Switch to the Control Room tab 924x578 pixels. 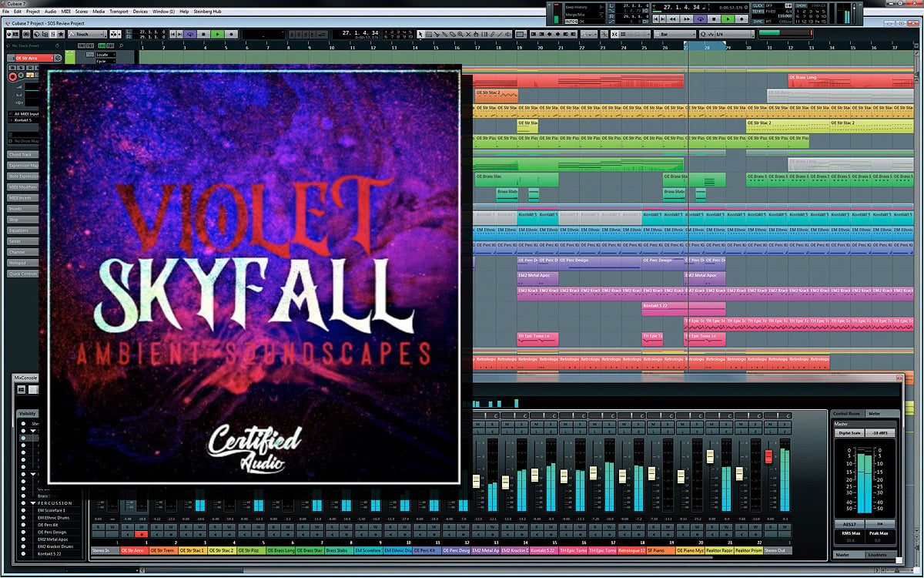846,414
